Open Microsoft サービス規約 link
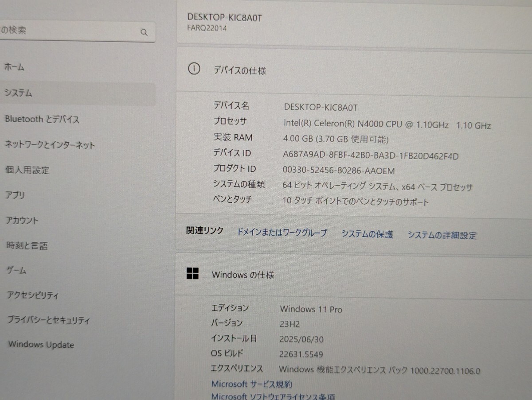The width and height of the screenshot is (532, 400). pos(251,384)
